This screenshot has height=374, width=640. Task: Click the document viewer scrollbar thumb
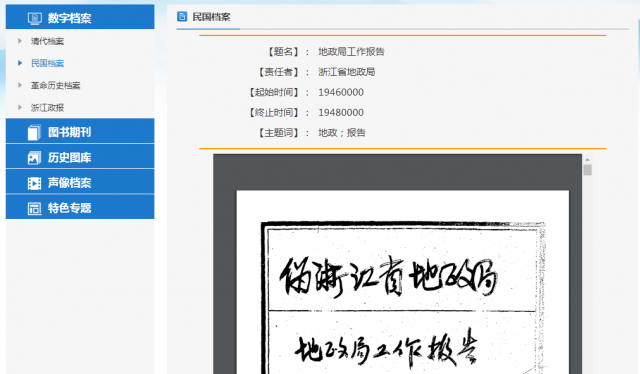point(587,170)
